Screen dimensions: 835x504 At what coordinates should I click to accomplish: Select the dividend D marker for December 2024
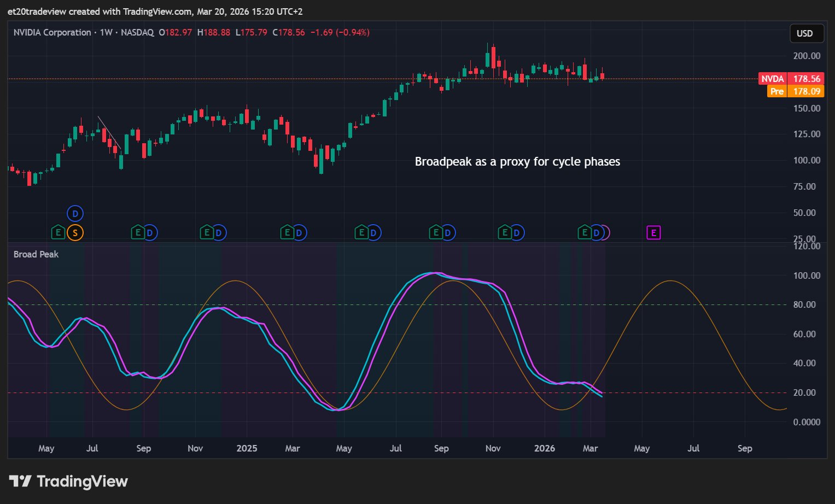pos(219,233)
